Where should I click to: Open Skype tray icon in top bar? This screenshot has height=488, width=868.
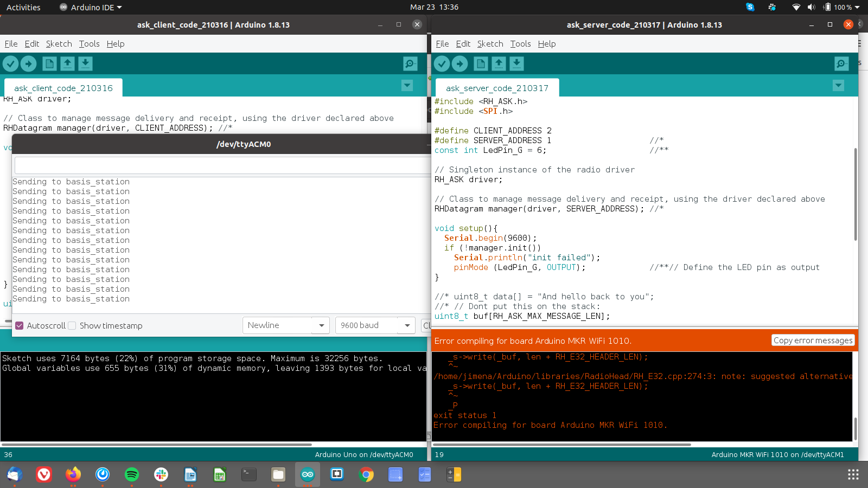(x=750, y=7)
